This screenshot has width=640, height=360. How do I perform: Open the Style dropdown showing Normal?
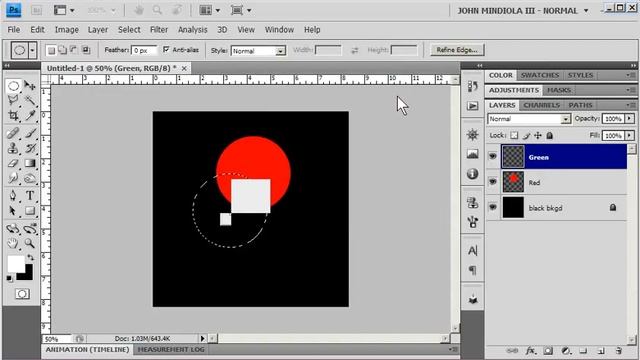click(x=258, y=51)
